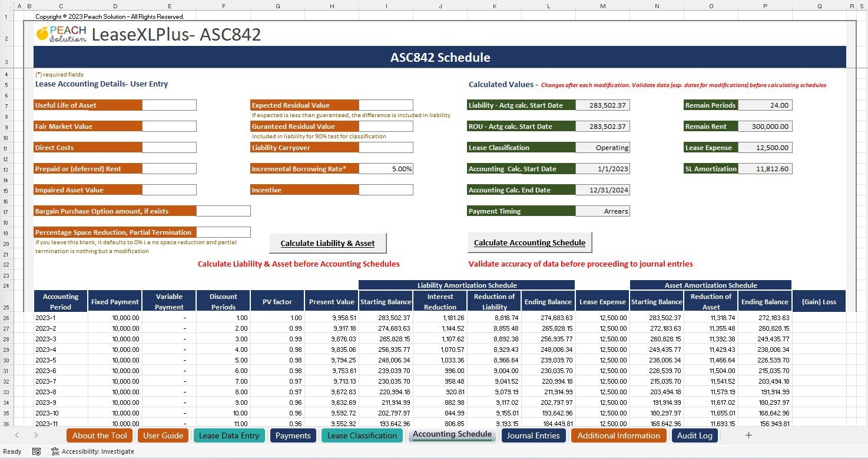Image resolution: width=868 pixels, height=459 pixels.
Task: Click Accounting Calc. End Date 12/31/2024
Action: [602, 190]
